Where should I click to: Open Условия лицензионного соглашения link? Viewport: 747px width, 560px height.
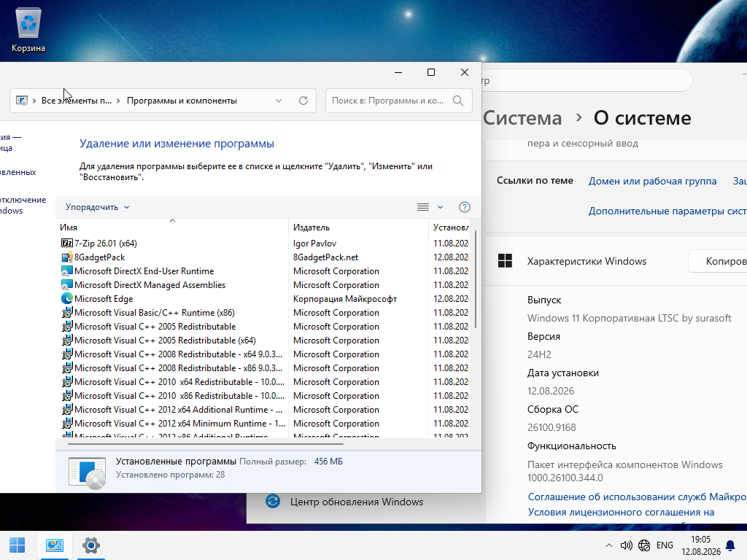coord(621,513)
